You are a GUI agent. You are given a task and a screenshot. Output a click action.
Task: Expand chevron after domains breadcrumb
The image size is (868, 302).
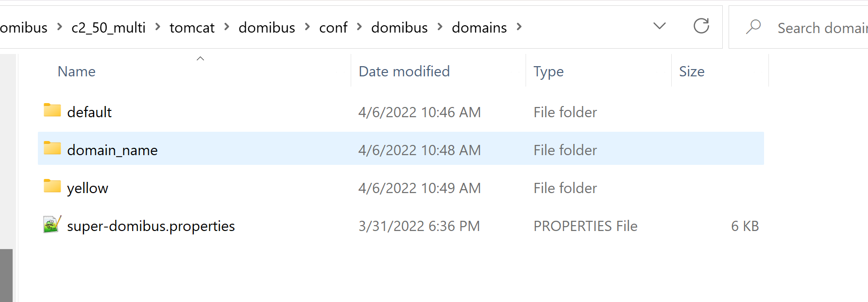coord(519,27)
